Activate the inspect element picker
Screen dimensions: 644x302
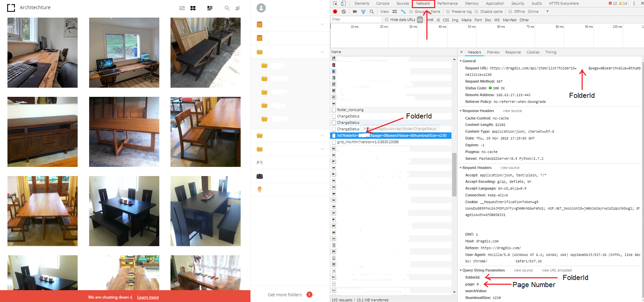335,3
